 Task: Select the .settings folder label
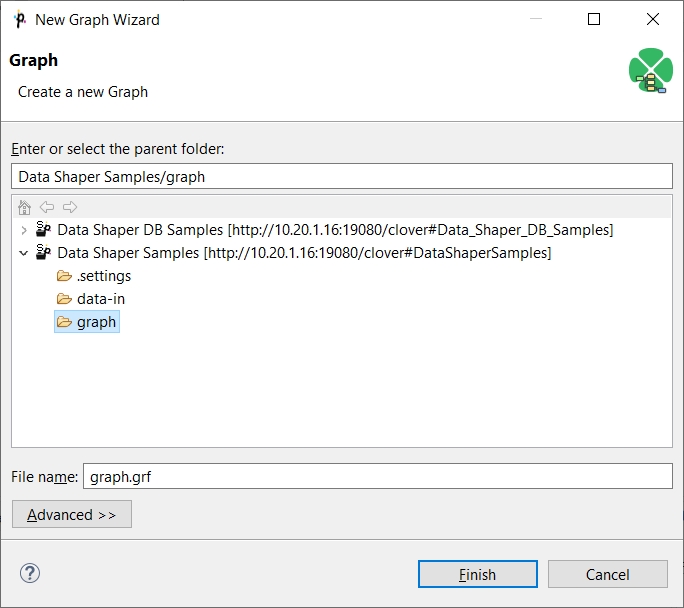click(x=104, y=276)
